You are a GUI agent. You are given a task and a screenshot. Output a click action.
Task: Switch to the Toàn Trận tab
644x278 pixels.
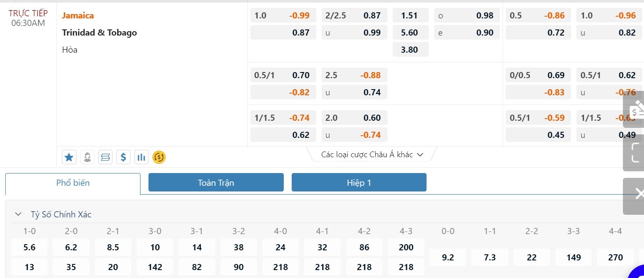click(x=216, y=183)
